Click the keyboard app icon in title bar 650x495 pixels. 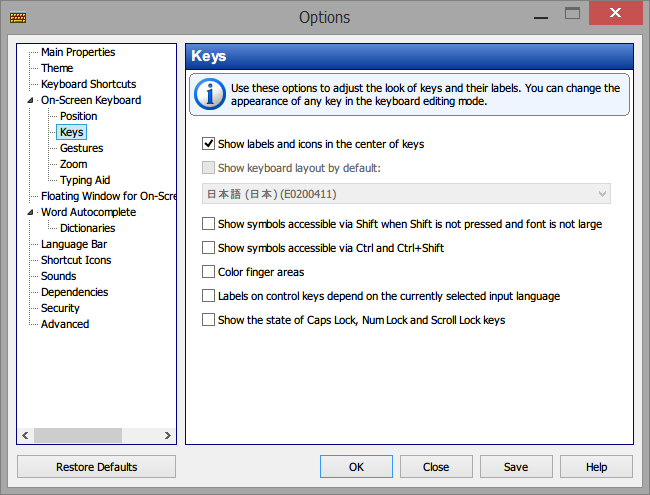coord(18,17)
